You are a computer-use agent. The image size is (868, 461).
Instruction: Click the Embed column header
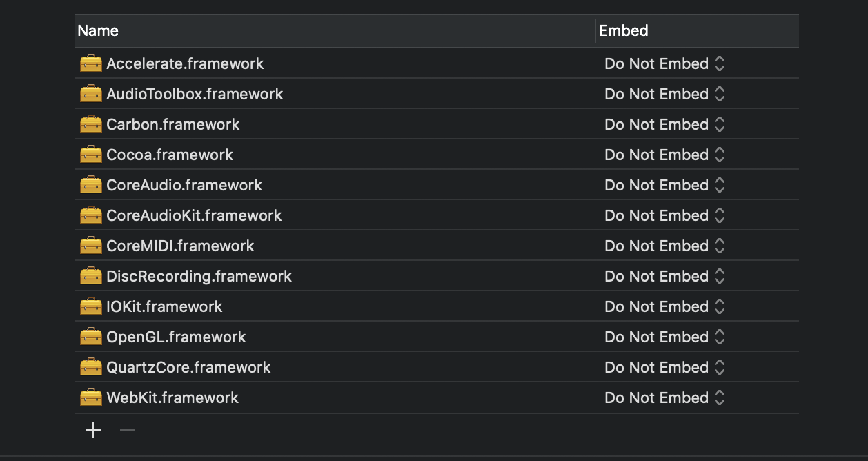pos(697,31)
